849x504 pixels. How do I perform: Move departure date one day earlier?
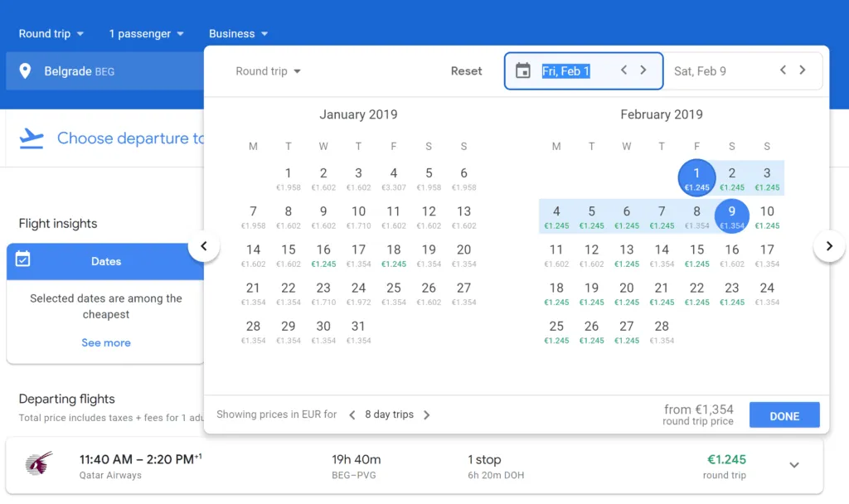[624, 70]
